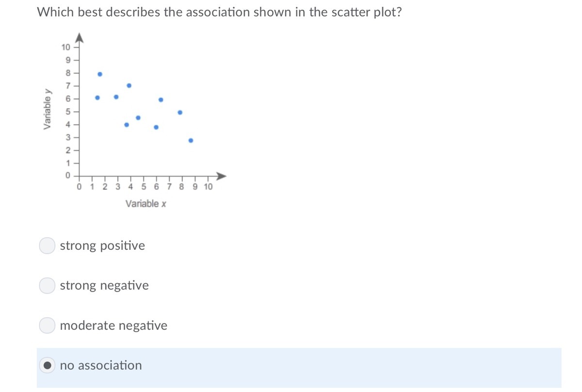582x392 pixels.
Task: Click the question text about scatter plot association
Action: pos(220,12)
